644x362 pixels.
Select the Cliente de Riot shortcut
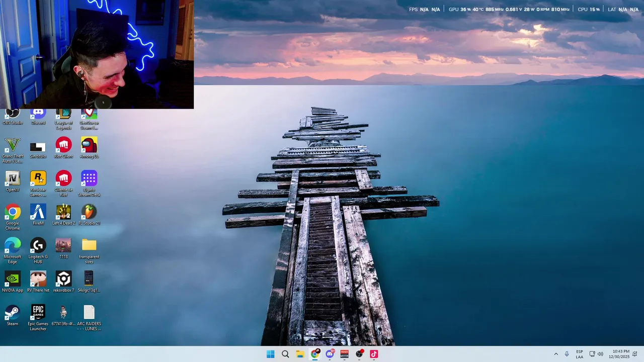point(63,184)
